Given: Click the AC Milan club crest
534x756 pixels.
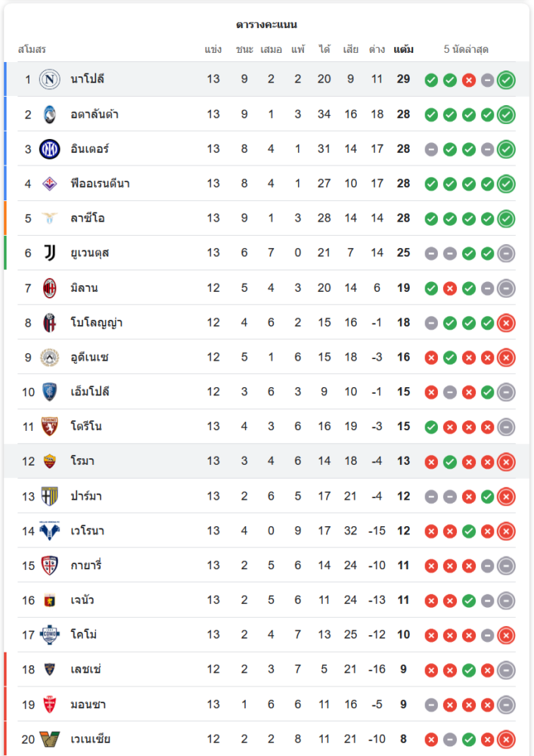Looking at the screenshot, I should pos(50,287).
